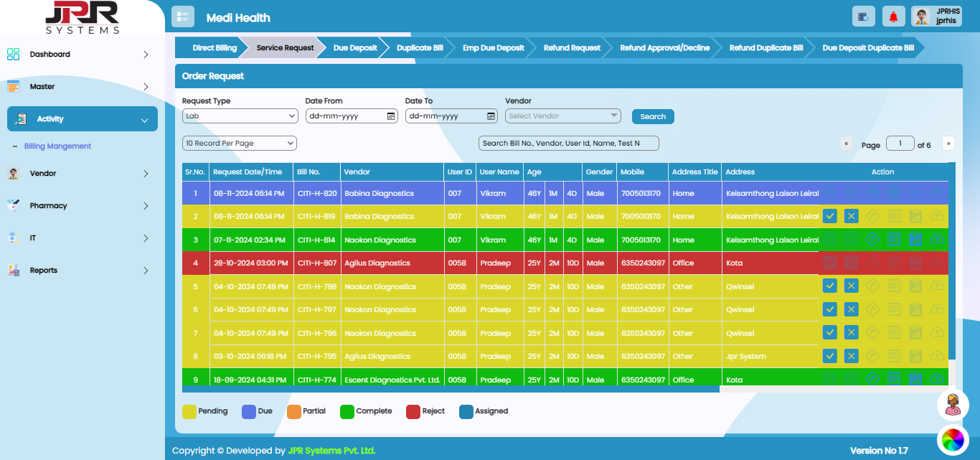Click the red notification bell icon
980x460 pixels.
pyautogui.click(x=893, y=17)
